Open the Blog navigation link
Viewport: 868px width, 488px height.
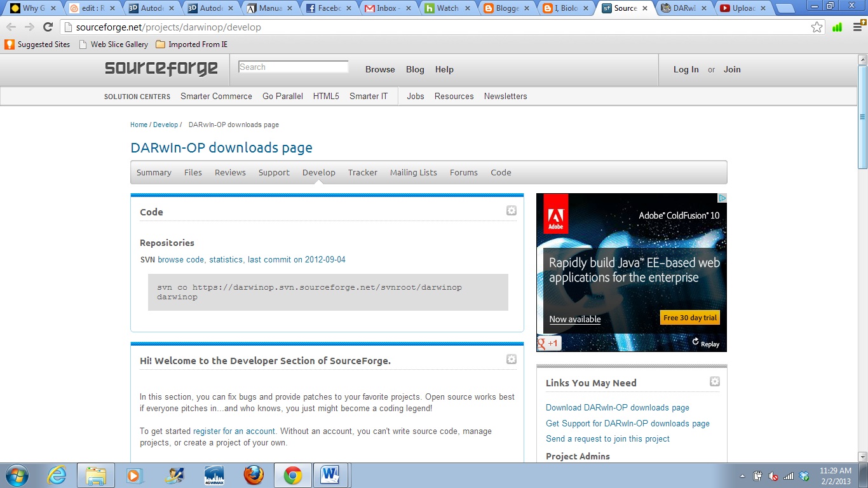coord(415,69)
